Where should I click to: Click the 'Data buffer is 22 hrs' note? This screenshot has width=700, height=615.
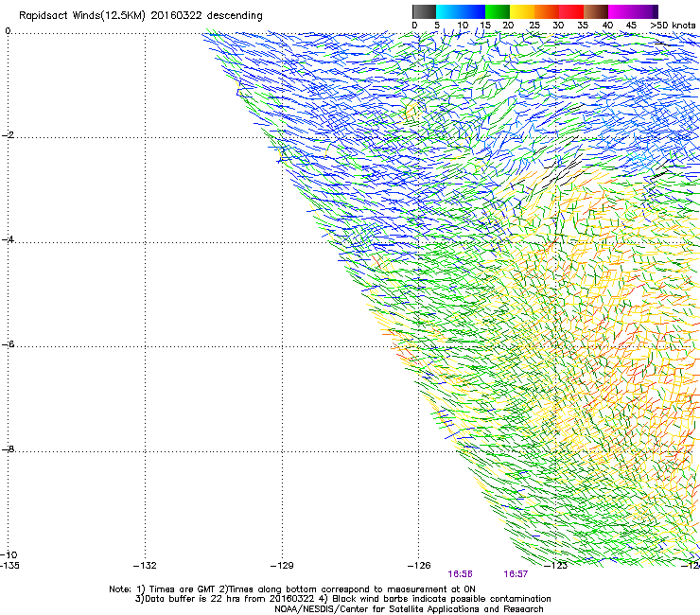342,599
